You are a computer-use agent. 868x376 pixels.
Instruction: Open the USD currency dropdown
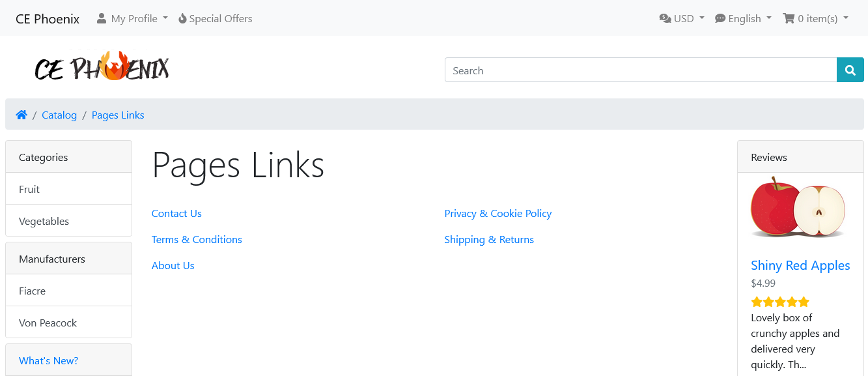coord(682,18)
